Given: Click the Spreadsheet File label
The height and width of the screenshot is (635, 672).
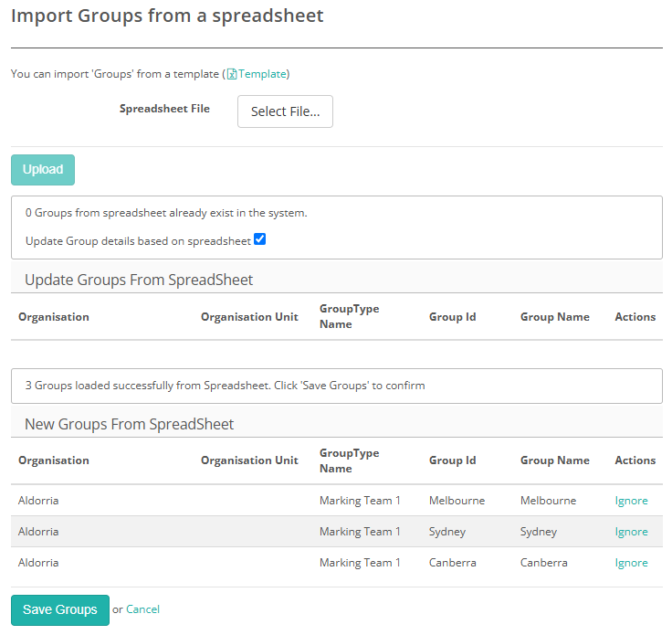Looking at the screenshot, I should [x=164, y=109].
